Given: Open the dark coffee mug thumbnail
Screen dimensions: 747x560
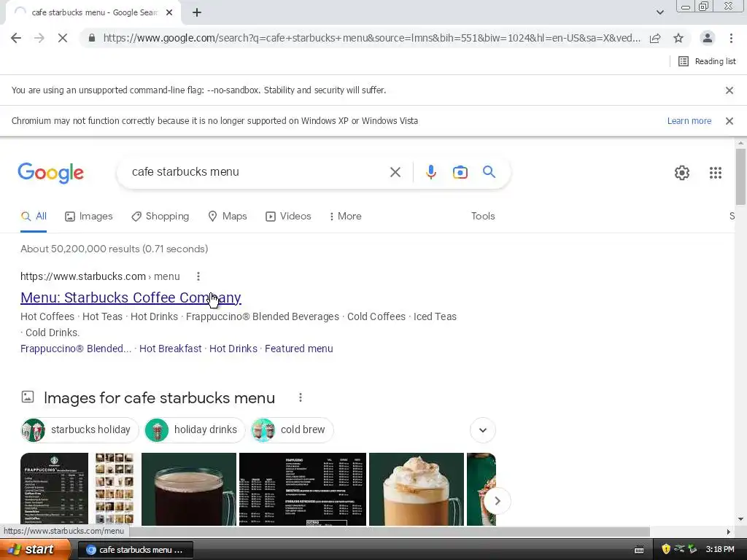Looking at the screenshot, I should tap(189, 489).
